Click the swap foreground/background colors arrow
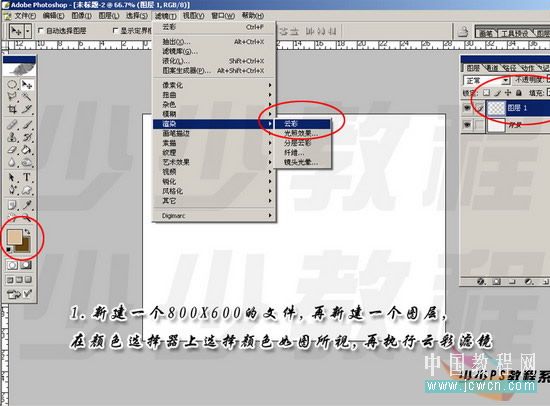This screenshot has height=406, width=550. coord(27,232)
